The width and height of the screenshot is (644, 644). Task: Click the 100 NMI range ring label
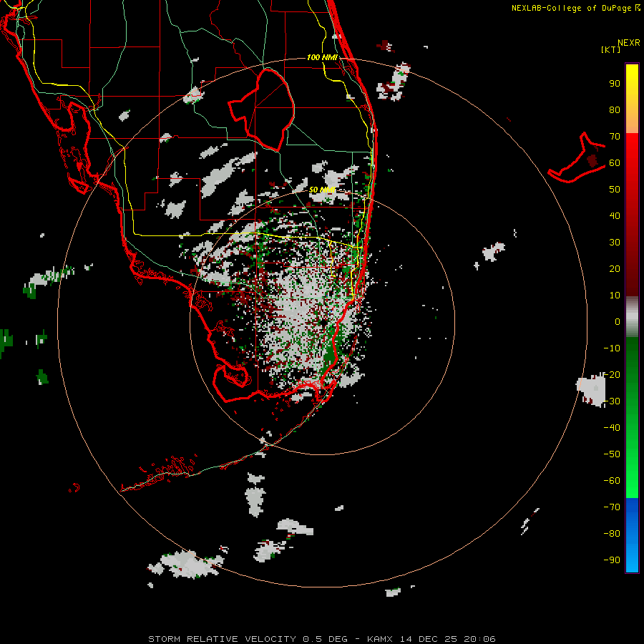pyautogui.click(x=323, y=57)
